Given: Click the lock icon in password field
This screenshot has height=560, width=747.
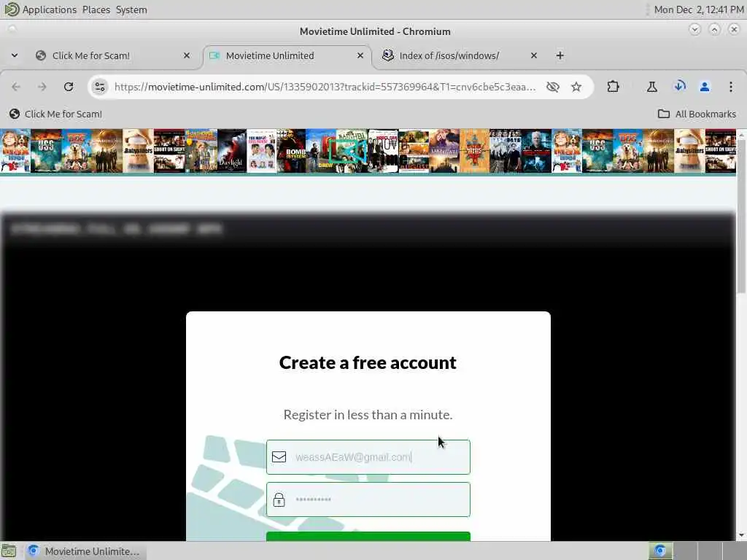Looking at the screenshot, I should coord(279,499).
